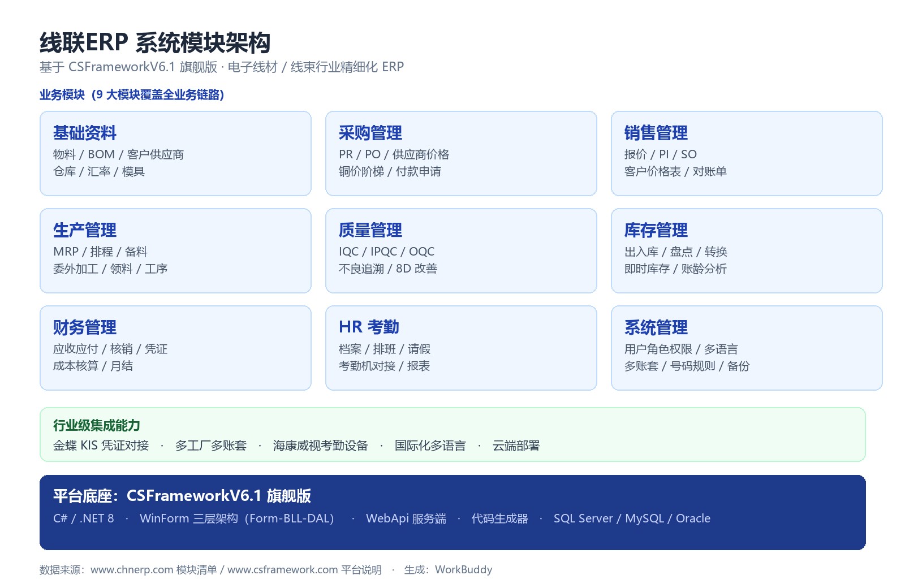Select the text PR / PO / 供应商价格

point(394,154)
